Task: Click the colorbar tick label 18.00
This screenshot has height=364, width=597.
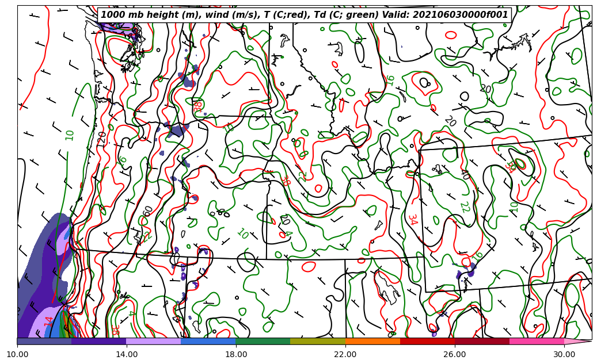Action: [x=235, y=354]
